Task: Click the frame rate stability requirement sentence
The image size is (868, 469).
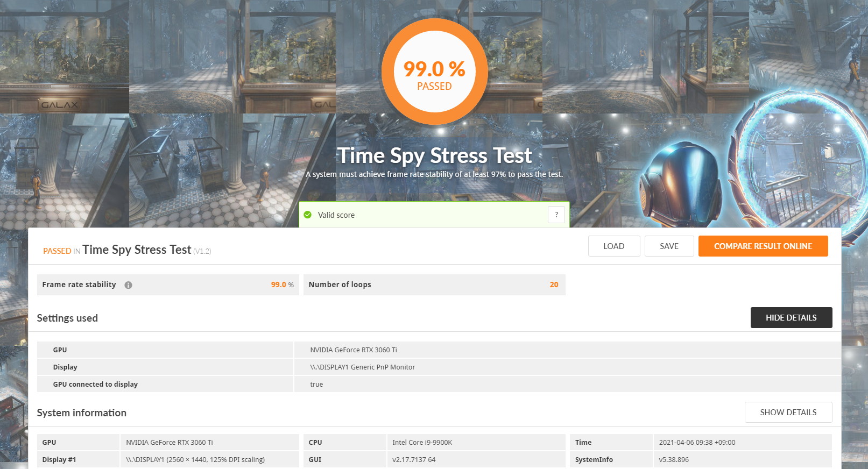Action: coord(434,174)
